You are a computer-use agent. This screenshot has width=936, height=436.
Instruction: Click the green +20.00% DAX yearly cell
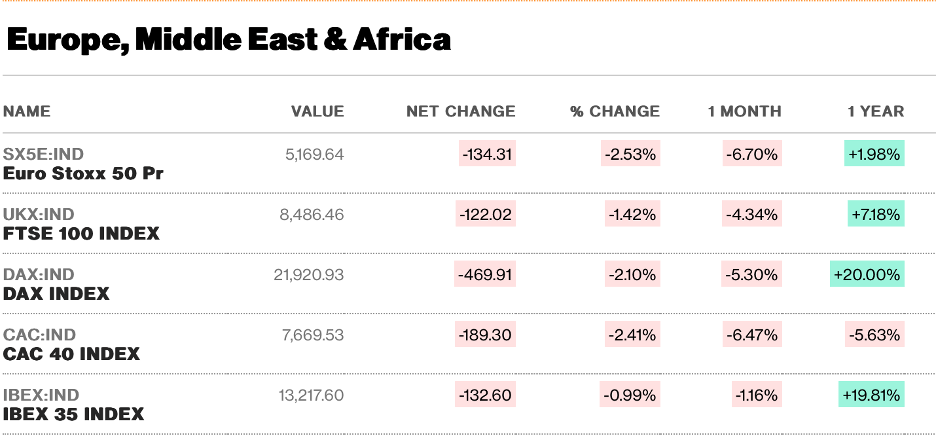click(866, 274)
